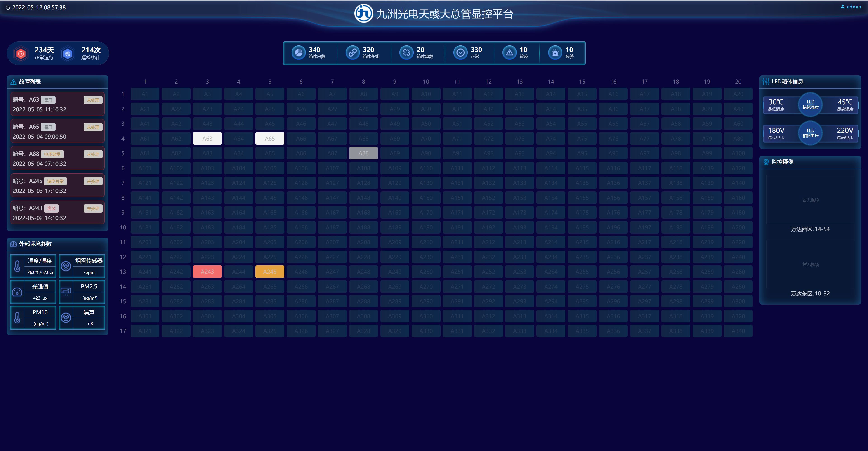The image size is (868, 451).
Task: Click cabinet cell A150
Action: click(x=426, y=198)
